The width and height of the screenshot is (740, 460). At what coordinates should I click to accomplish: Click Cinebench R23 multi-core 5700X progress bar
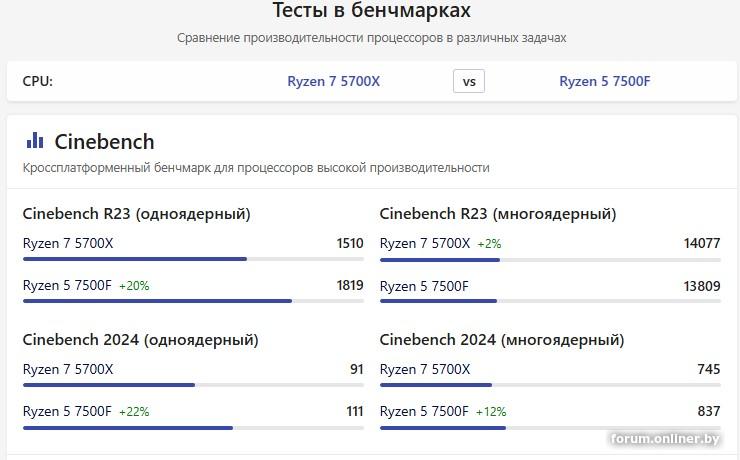click(550, 259)
